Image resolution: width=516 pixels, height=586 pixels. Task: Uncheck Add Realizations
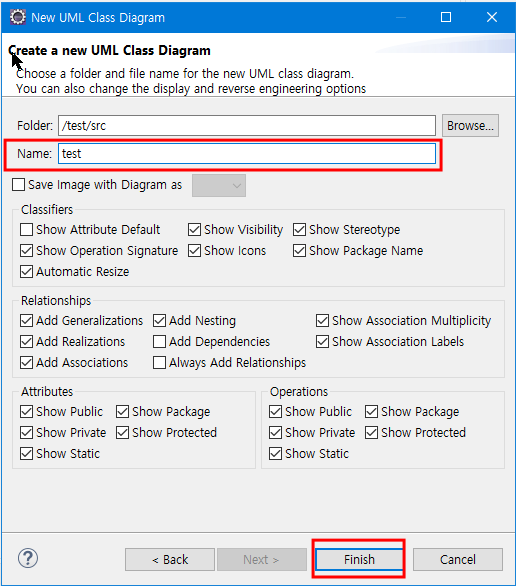(x=27, y=342)
